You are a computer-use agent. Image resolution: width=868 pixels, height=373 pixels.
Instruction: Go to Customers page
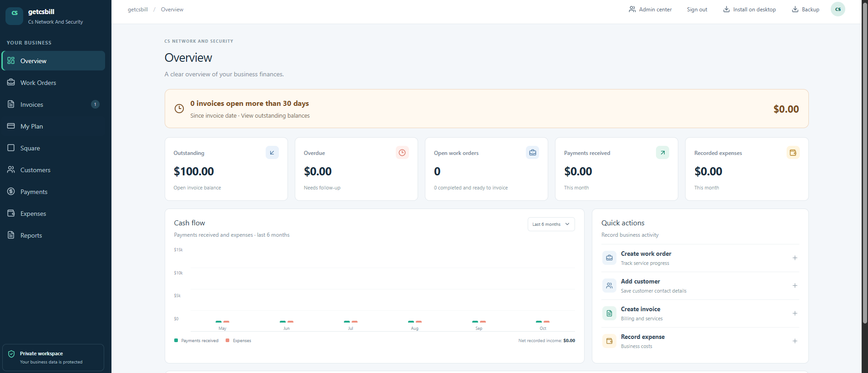(x=54, y=170)
